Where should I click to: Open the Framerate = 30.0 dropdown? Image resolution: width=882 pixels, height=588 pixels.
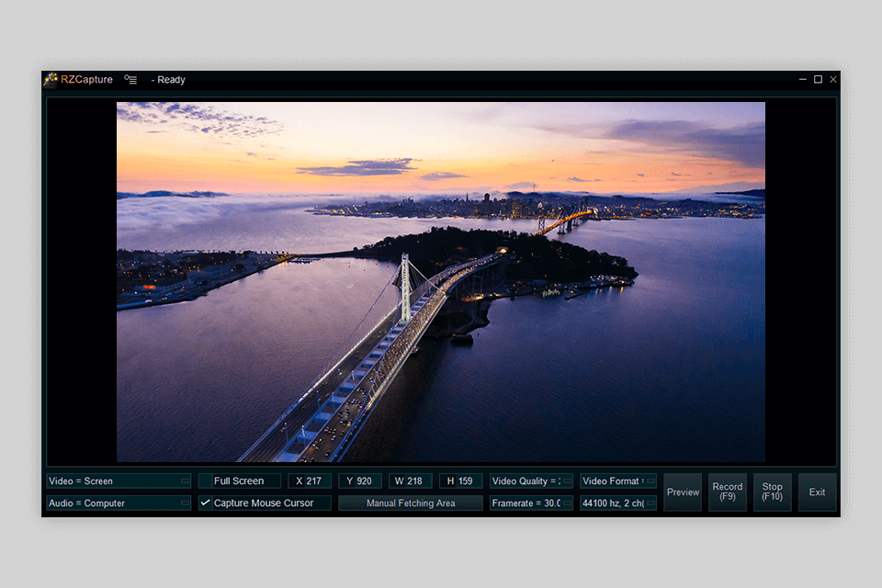[532, 503]
